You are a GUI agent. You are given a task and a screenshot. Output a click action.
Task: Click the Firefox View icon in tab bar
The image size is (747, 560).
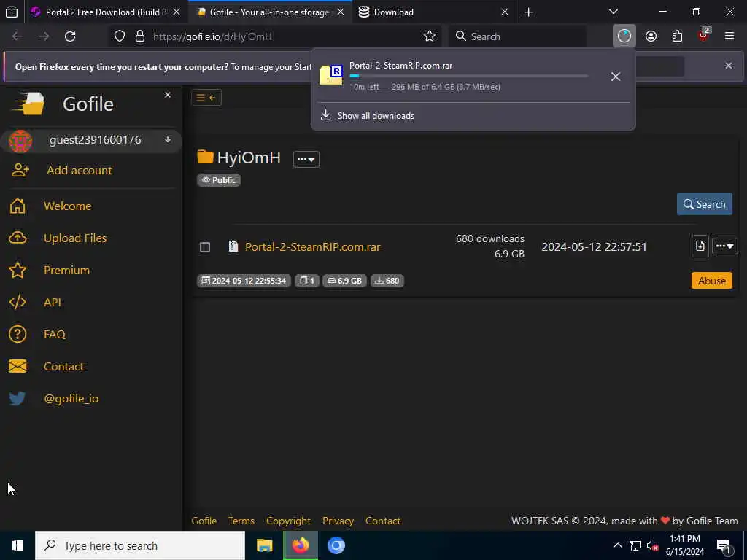coord(12,12)
